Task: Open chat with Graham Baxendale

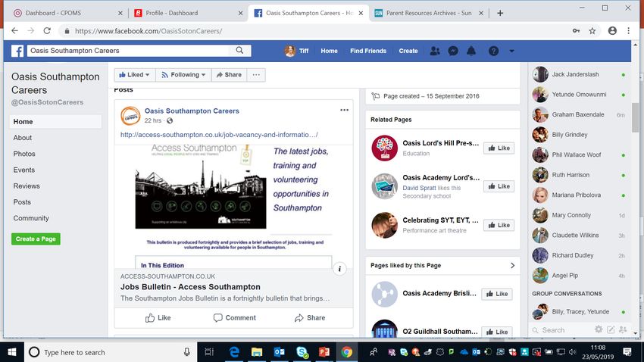Action: pos(579,114)
